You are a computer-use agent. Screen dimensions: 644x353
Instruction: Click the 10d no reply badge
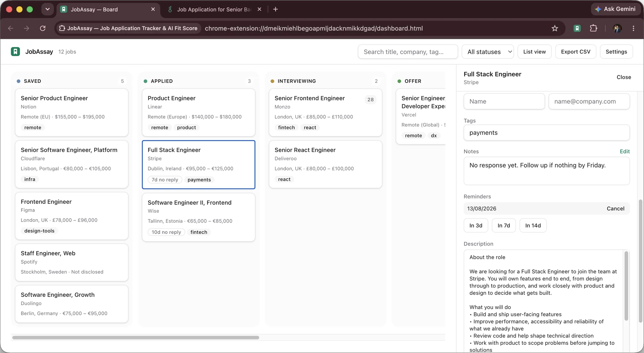pos(166,232)
